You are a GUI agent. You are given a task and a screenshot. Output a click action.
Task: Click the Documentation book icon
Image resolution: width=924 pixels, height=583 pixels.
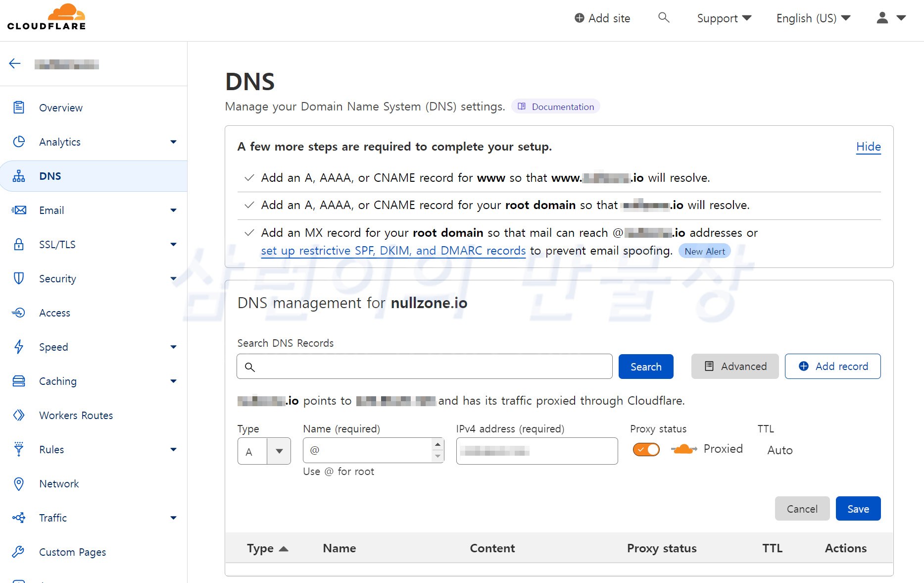tap(522, 106)
